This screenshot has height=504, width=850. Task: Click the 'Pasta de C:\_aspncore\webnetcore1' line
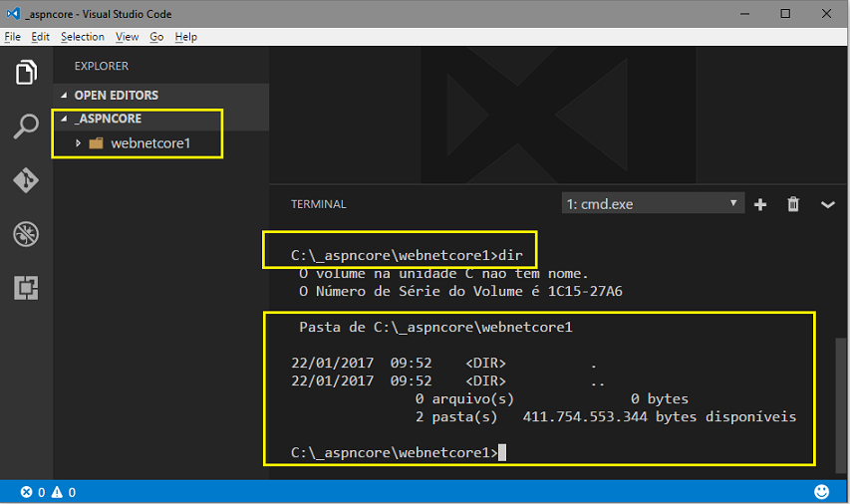coord(435,328)
